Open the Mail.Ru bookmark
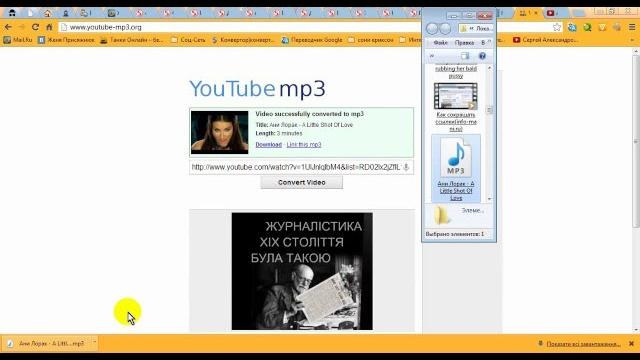The height and width of the screenshot is (360, 640). 18,40
